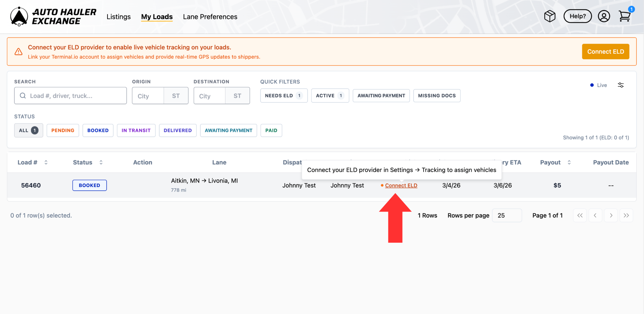The height and width of the screenshot is (314, 644).
Task: Go to the next page
Action: point(611,216)
